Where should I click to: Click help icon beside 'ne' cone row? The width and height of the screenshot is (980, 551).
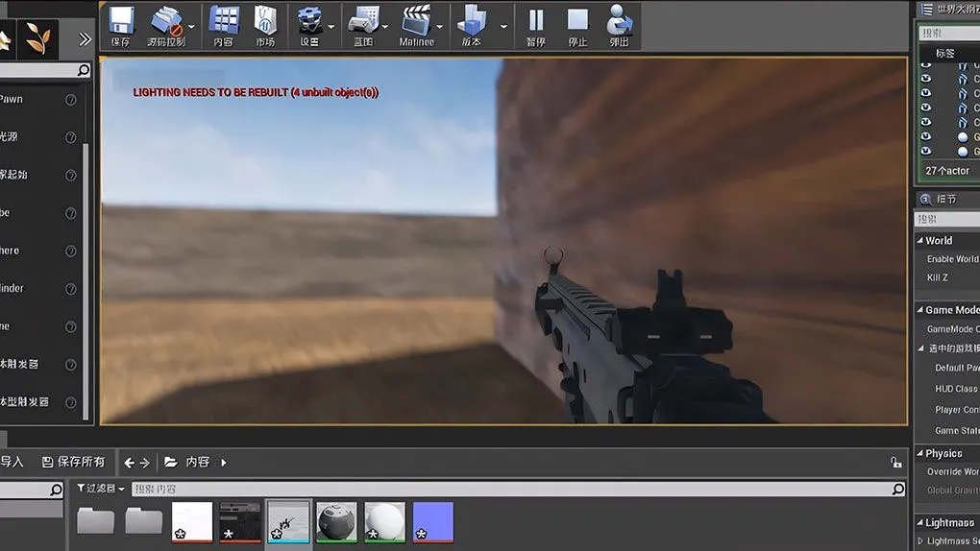pos(71,326)
